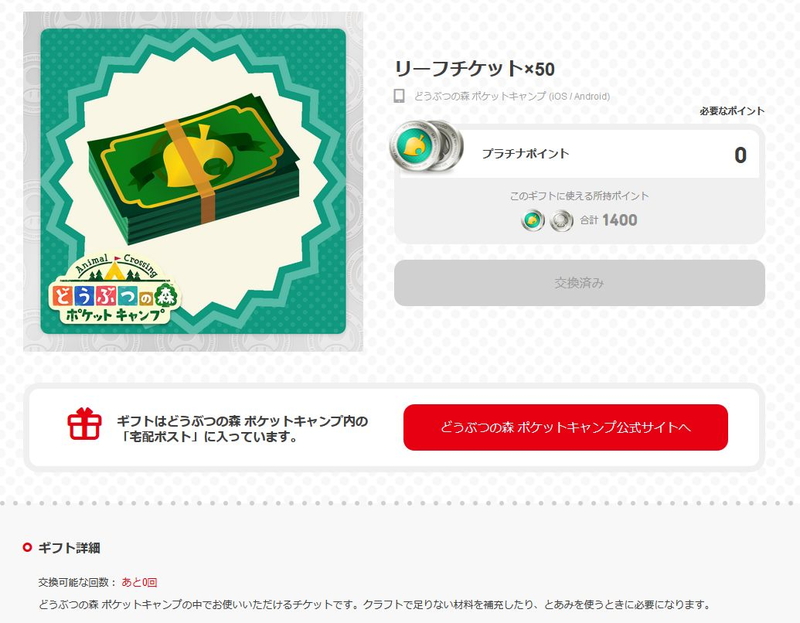Viewport: 800px width, 623px height.
Task: Click the このギフトに使える所持ポイント text
Action: [x=579, y=196]
